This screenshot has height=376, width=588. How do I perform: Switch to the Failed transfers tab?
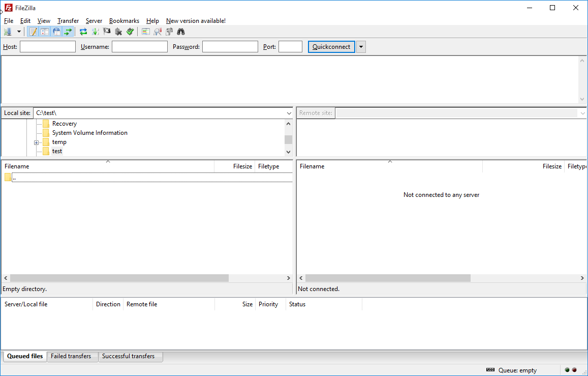pyautogui.click(x=71, y=356)
